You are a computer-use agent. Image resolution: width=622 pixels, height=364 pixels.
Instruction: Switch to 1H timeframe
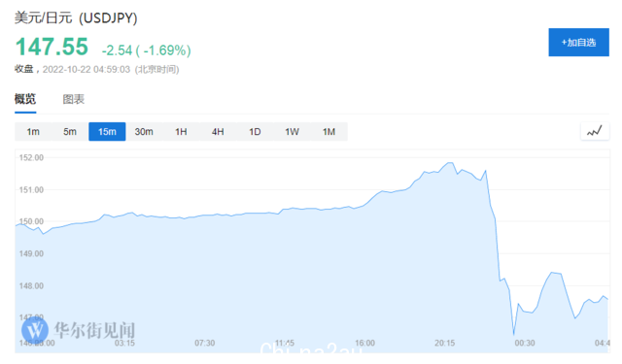point(181,131)
